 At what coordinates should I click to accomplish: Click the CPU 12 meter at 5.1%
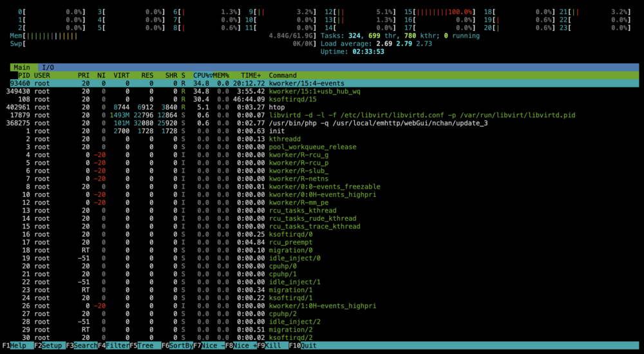pos(361,12)
